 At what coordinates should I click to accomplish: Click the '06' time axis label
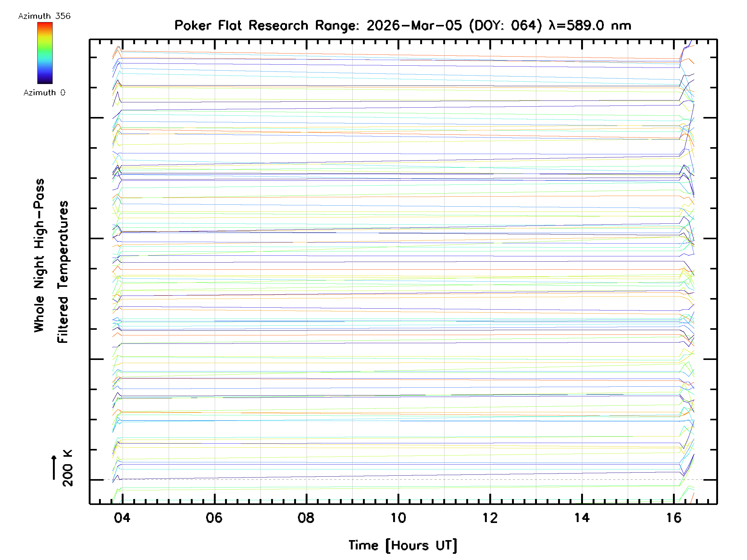[214, 518]
